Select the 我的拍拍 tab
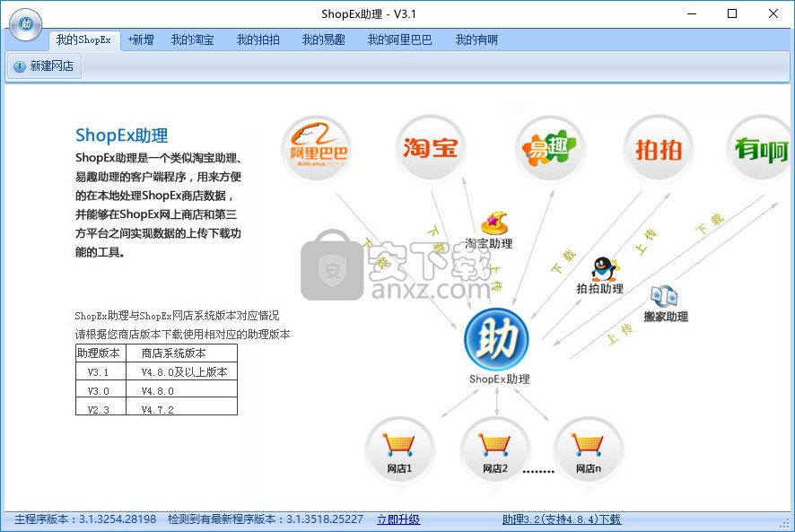 [x=258, y=39]
